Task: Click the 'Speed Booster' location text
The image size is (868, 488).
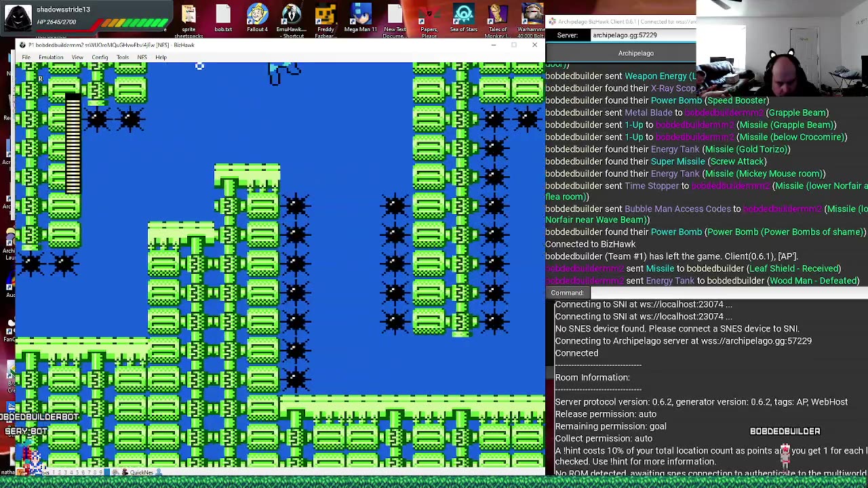Action: [737, 100]
